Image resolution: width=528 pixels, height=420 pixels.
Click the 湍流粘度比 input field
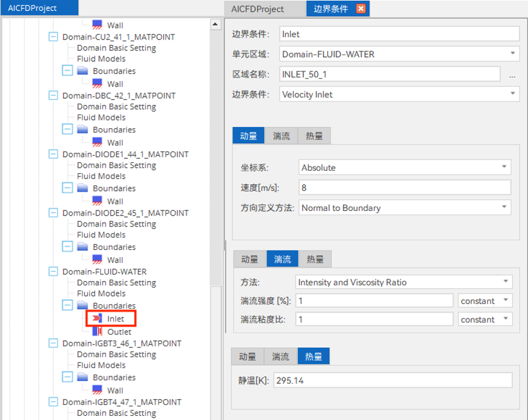click(x=374, y=319)
